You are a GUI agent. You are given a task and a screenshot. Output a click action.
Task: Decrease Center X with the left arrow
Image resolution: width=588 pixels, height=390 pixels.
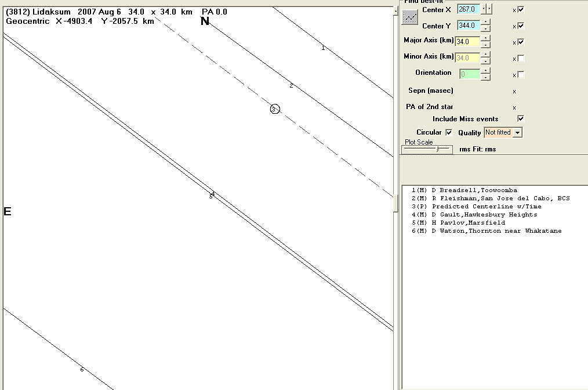484,9
